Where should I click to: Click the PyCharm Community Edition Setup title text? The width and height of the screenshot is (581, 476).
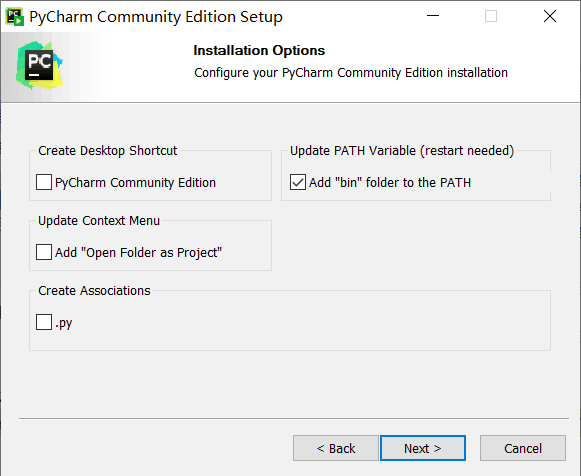point(156,17)
